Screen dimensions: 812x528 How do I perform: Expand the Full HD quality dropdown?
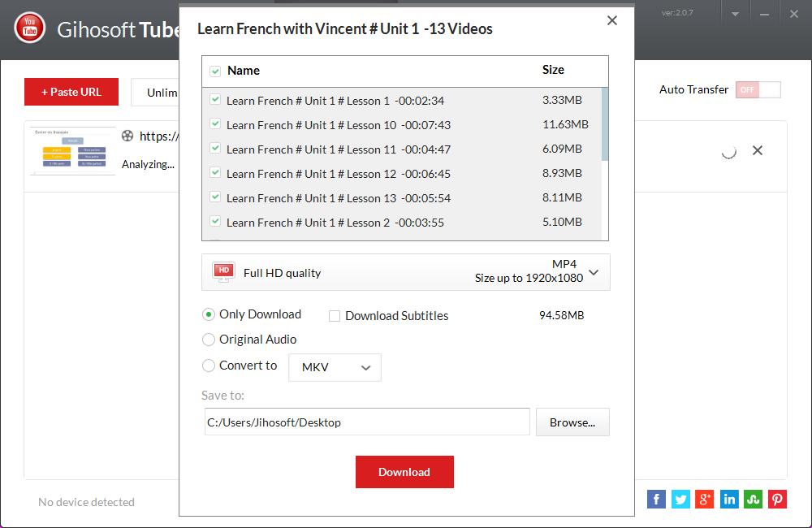[x=594, y=272]
